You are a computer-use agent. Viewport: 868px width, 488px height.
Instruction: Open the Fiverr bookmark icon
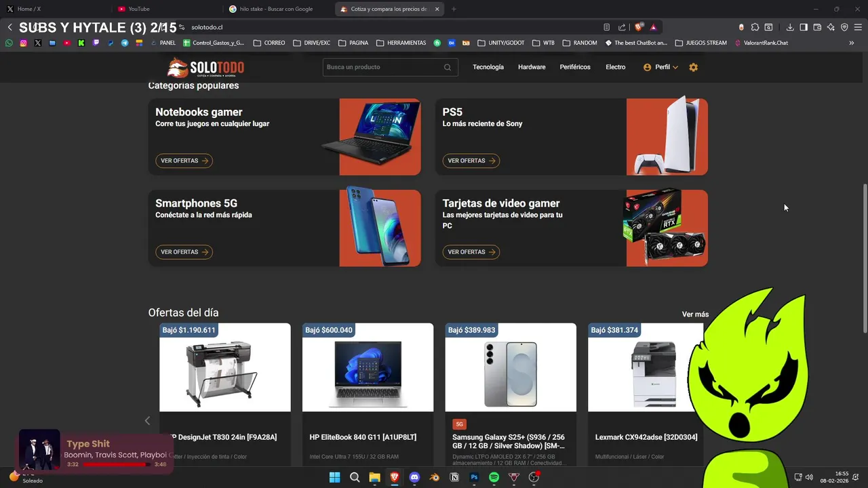click(437, 43)
